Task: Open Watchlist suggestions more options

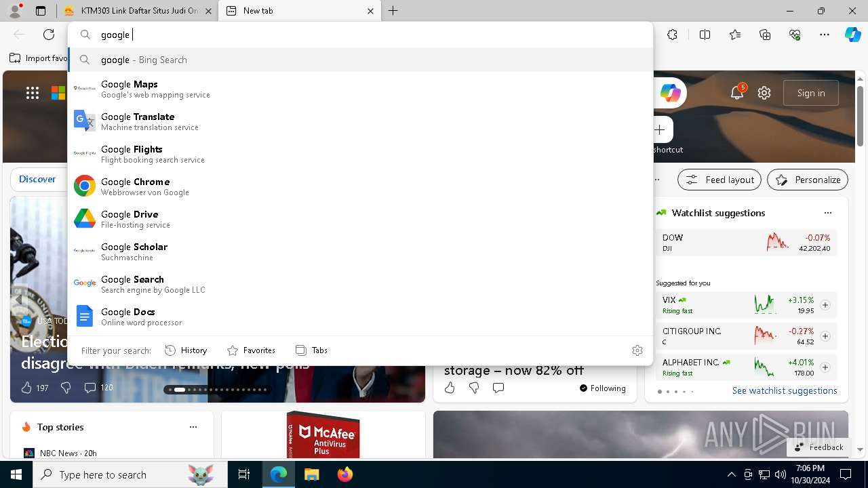Action: [827, 213]
